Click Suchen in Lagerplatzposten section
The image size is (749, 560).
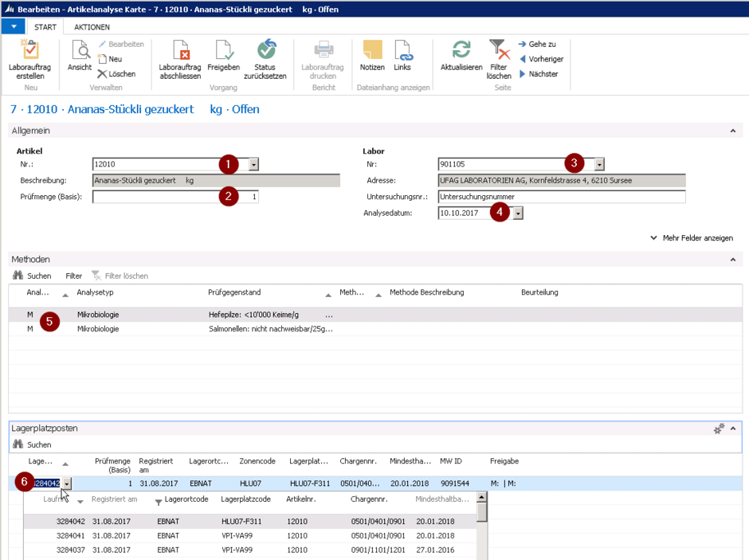click(x=32, y=444)
